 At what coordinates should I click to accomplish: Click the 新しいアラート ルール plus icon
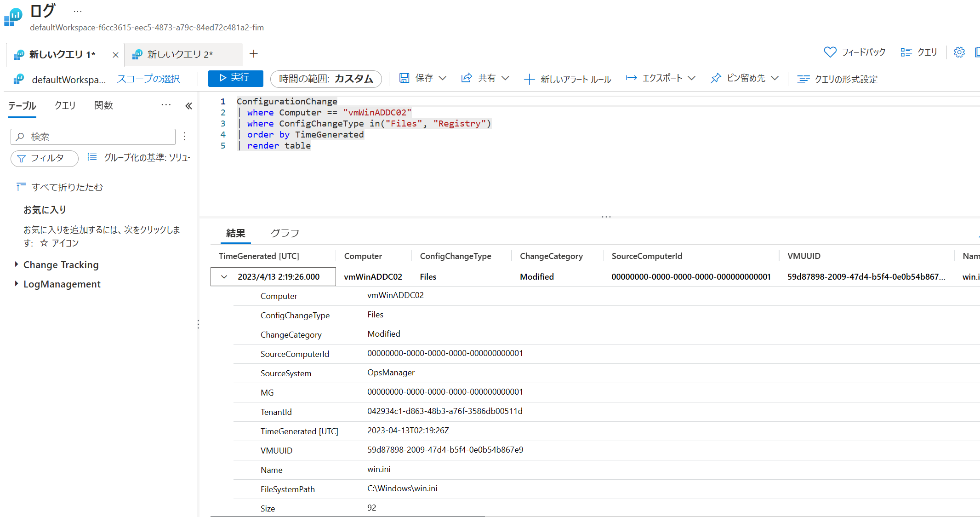[x=529, y=79]
